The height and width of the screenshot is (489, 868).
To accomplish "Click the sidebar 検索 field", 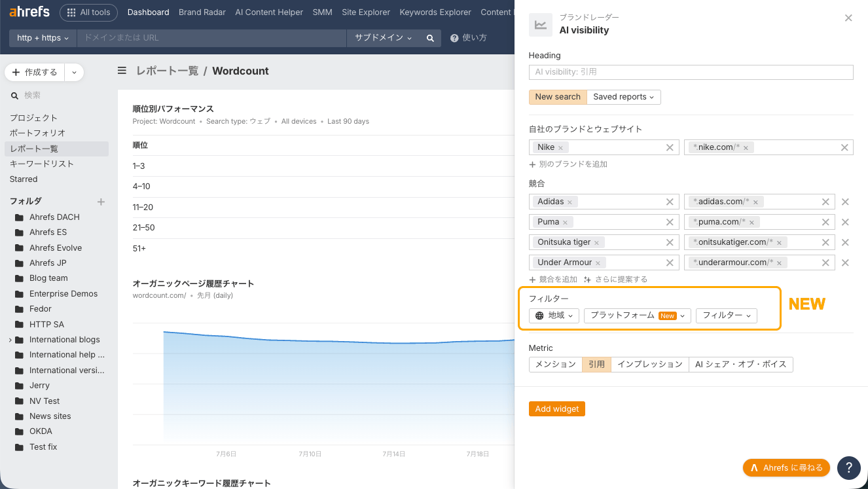I will point(56,95).
